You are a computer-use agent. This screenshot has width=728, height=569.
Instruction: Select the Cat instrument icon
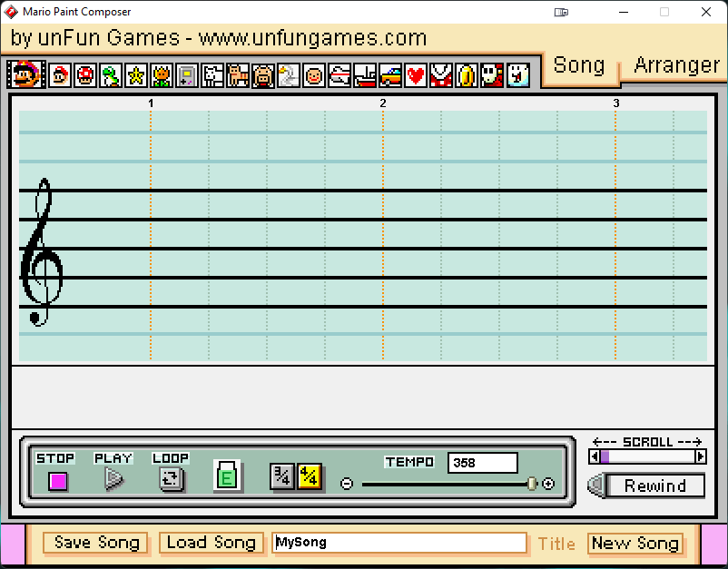click(237, 75)
